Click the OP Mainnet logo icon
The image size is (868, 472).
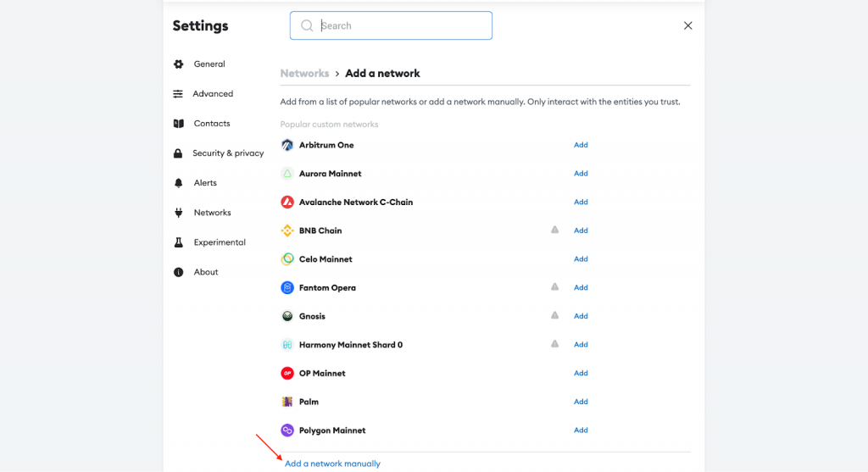pos(287,374)
